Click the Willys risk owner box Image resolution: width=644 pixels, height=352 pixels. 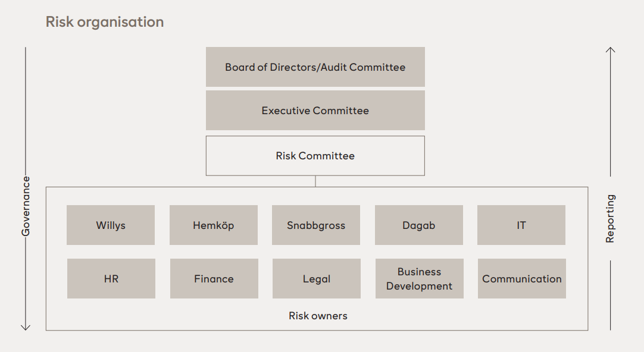(x=111, y=225)
